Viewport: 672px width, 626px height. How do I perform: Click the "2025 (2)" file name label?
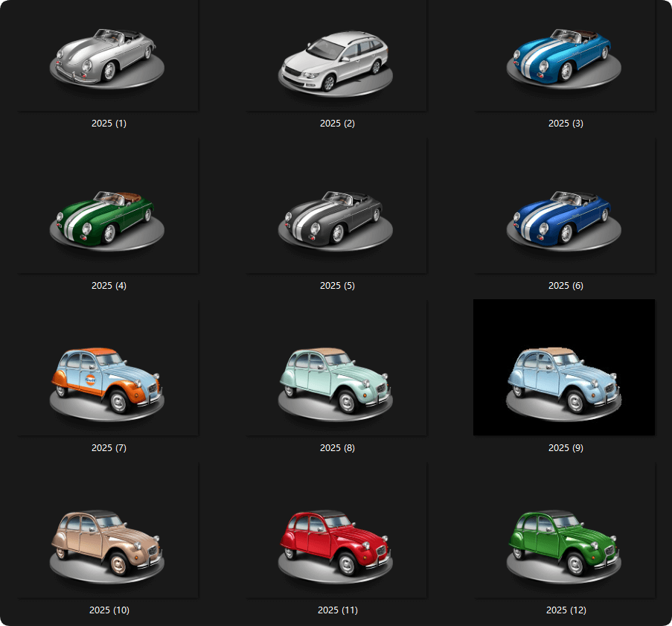click(x=337, y=124)
